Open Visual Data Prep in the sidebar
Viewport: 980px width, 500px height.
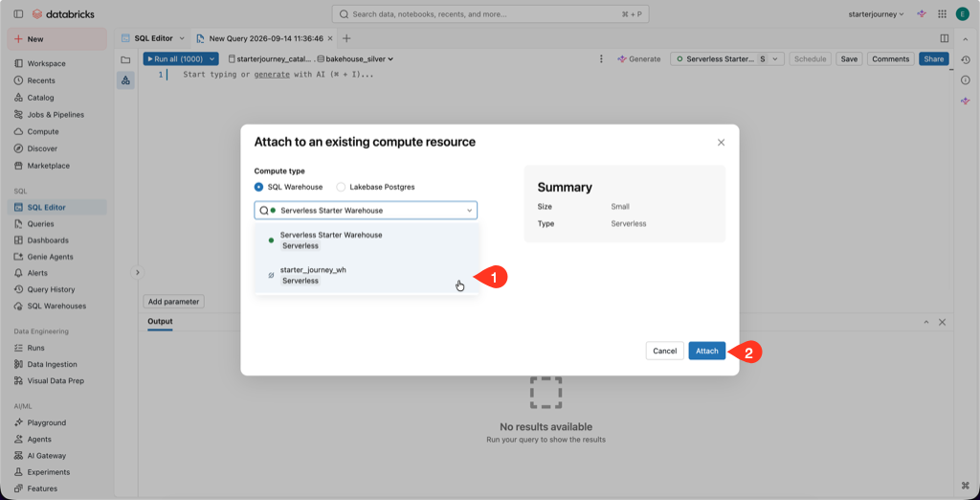click(56, 380)
